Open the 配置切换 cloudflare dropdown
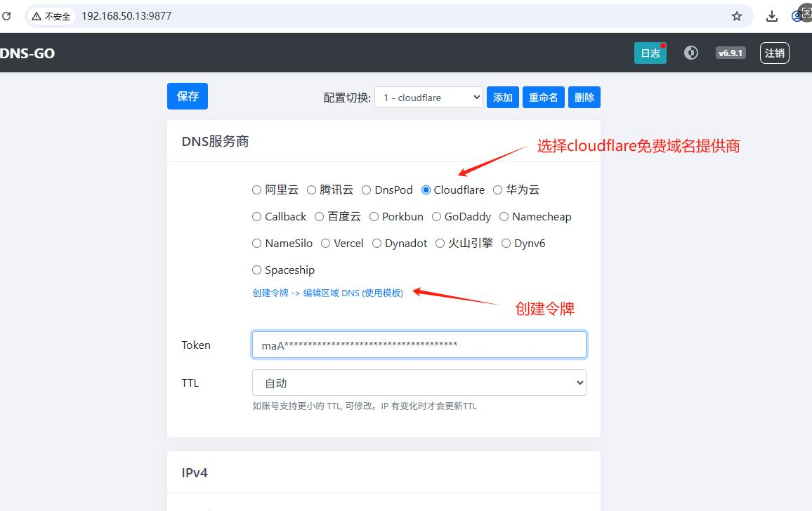The width and height of the screenshot is (812, 511). pyautogui.click(x=428, y=98)
